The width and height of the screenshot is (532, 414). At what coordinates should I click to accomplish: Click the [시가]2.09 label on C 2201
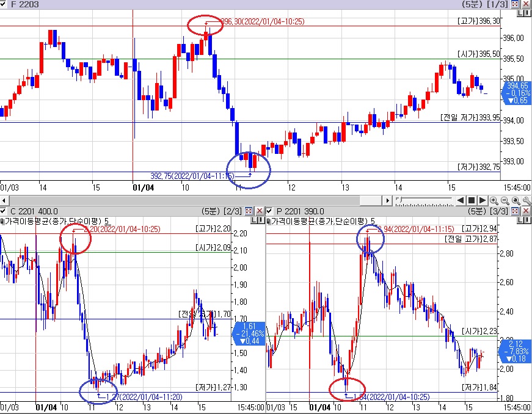coord(213,248)
